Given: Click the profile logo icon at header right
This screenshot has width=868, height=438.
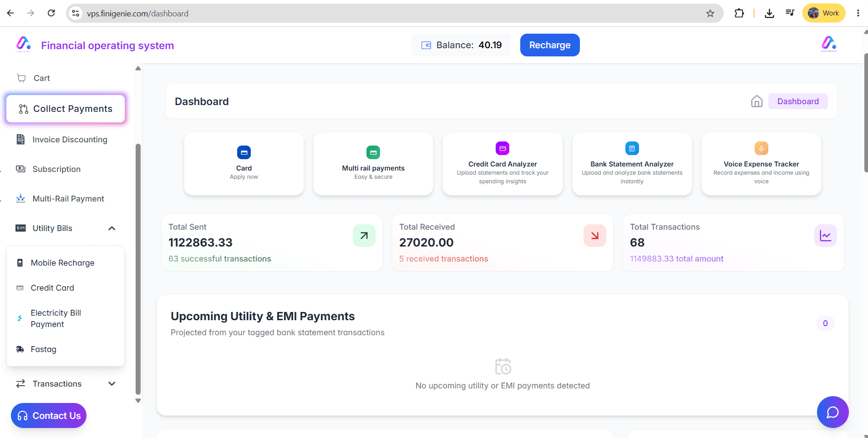Looking at the screenshot, I should [829, 44].
